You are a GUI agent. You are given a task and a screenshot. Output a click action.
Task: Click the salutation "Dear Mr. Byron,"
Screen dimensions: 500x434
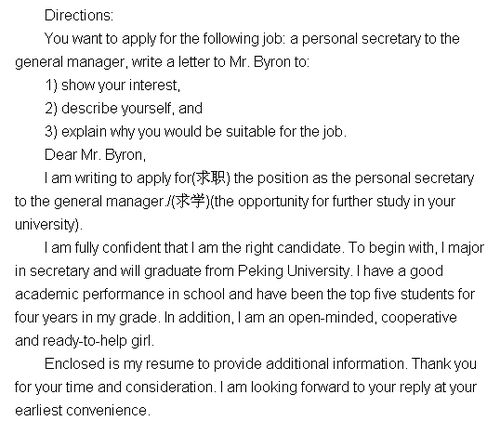point(95,155)
